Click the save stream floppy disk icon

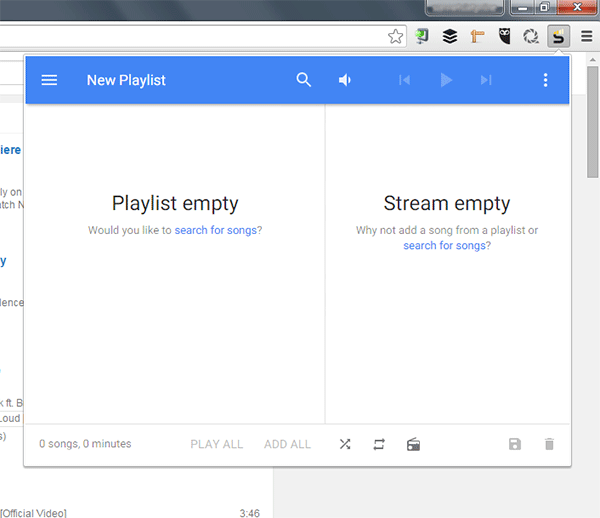tap(515, 444)
